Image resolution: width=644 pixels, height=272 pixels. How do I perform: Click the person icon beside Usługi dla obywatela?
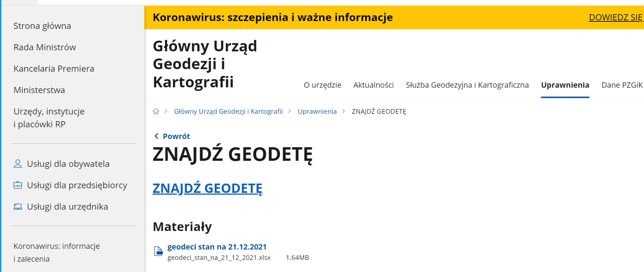tap(18, 164)
